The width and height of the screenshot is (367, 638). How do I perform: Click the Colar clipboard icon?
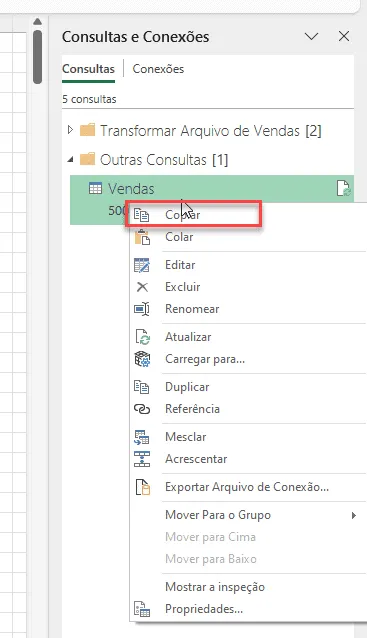pos(142,237)
